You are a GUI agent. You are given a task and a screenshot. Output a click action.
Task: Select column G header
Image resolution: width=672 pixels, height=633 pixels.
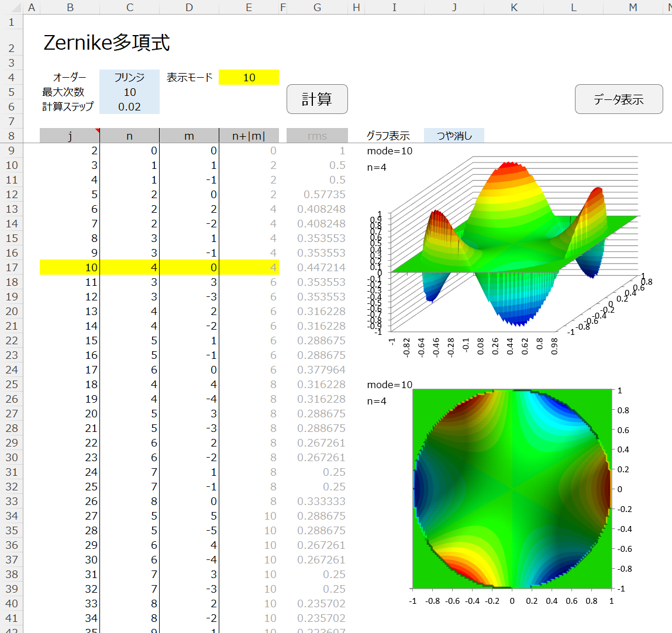click(317, 7)
